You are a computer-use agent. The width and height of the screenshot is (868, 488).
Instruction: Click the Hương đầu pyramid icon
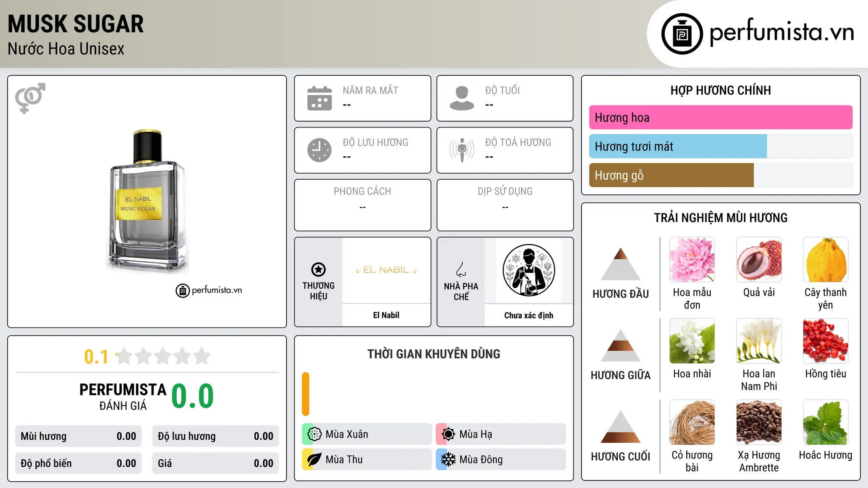620,263
